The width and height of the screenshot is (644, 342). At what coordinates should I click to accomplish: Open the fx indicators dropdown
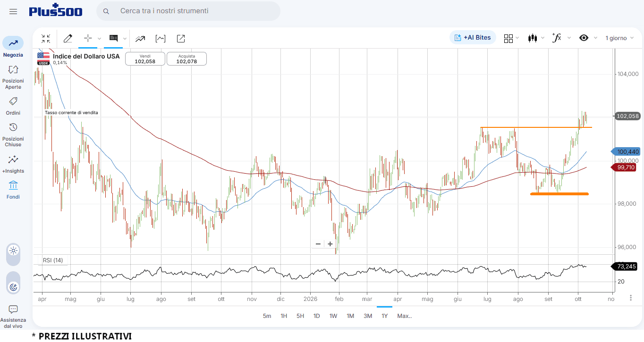pyautogui.click(x=561, y=38)
